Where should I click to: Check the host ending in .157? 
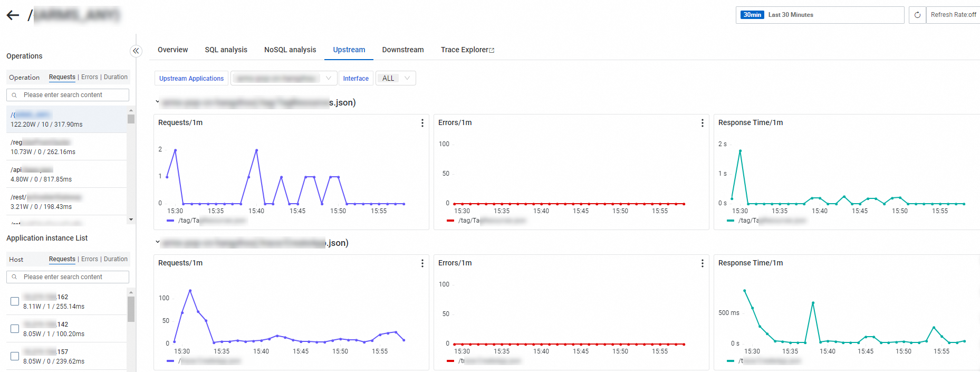click(15, 356)
